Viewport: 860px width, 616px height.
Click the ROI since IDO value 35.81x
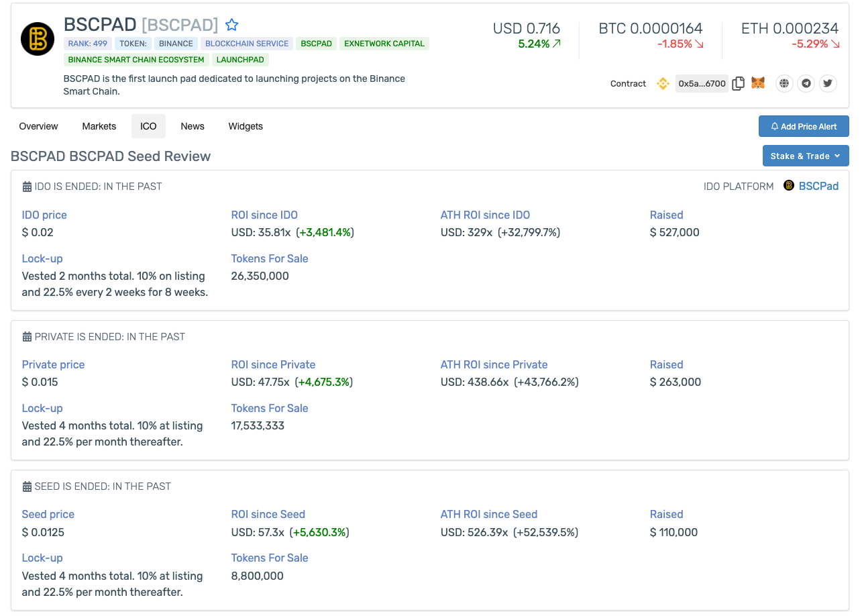(x=292, y=232)
